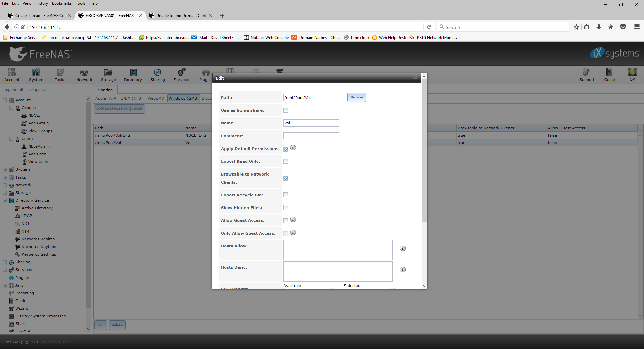Screen dimensions: 644x349
Task: Show info for Hosts Allow
Action: (403, 249)
